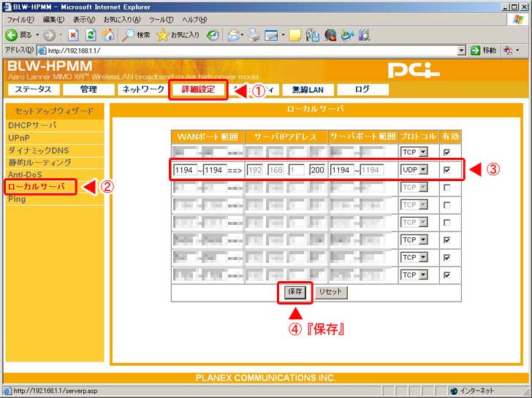Image resolution: width=532 pixels, height=398 pixels.
Task: Click the globe messenger icon
Action: [330, 35]
